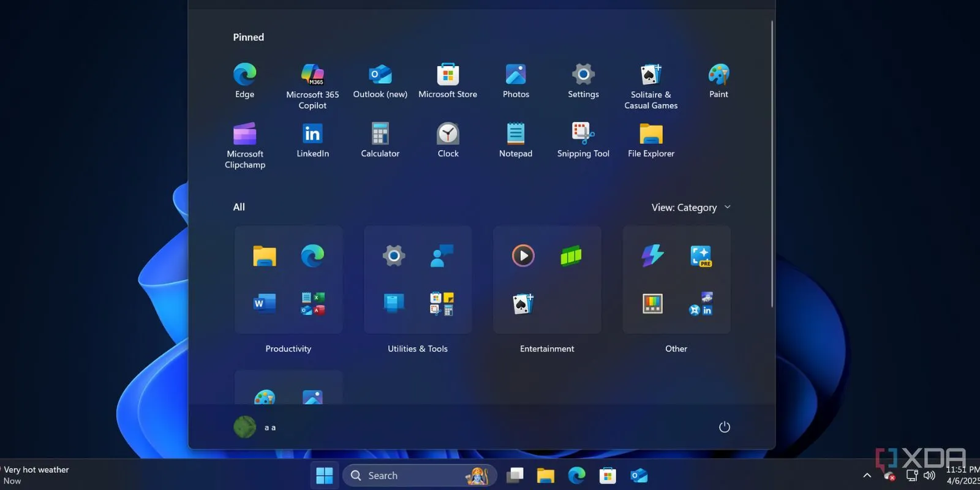Click the Utilities & Tools category label
Screen dimensions: 980x490
pos(418,349)
